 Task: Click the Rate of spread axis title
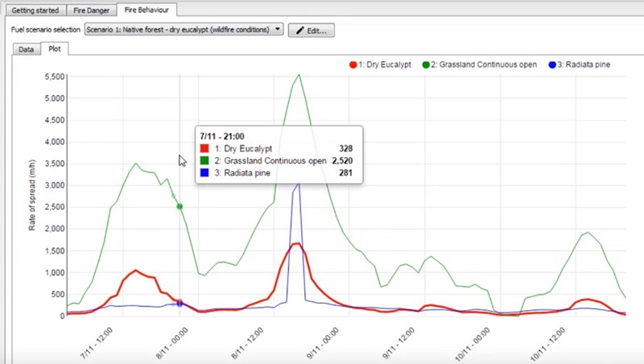(x=32, y=196)
